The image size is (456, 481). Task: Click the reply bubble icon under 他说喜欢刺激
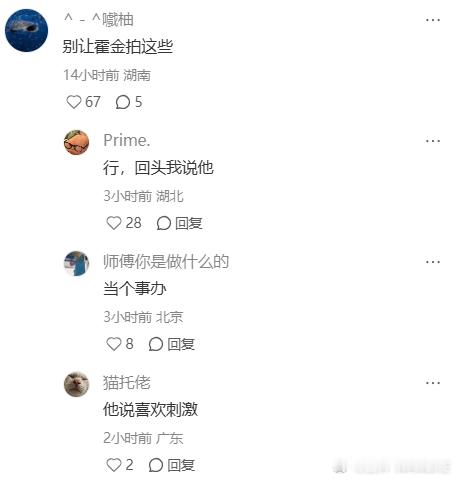point(156,465)
